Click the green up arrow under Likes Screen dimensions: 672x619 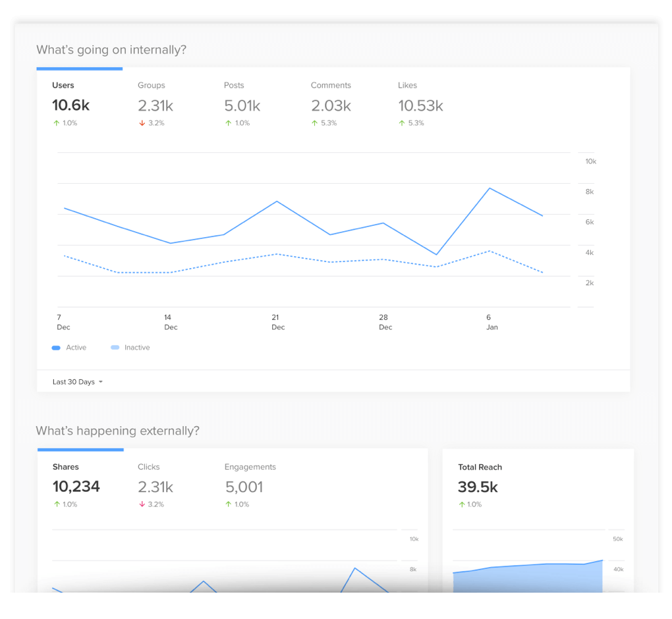(402, 123)
